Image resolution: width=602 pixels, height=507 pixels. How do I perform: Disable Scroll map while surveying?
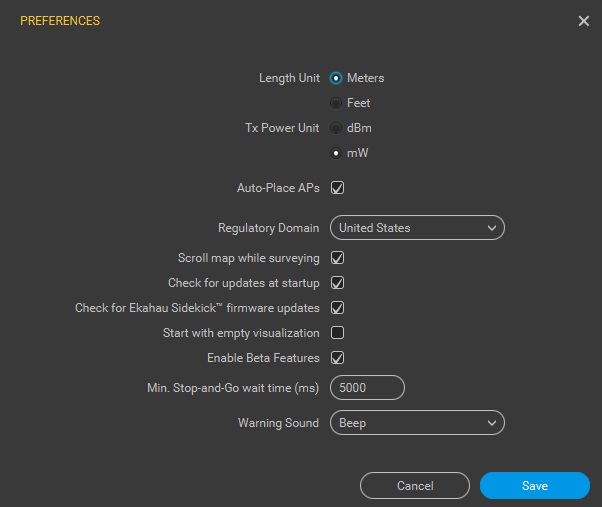(338, 258)
